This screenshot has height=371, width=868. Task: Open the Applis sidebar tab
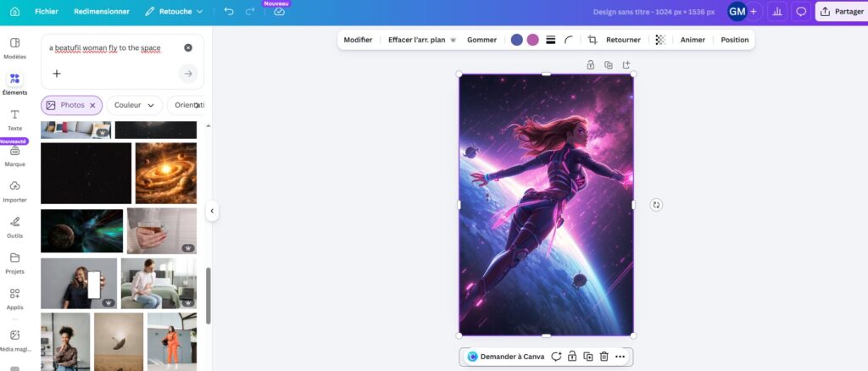[15, 299]
